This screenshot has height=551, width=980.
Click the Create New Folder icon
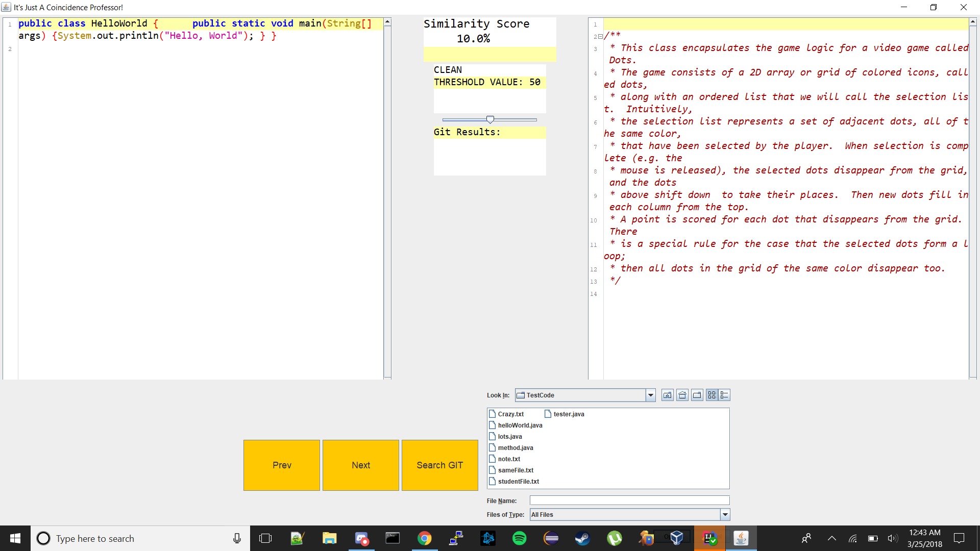[697, 395]
